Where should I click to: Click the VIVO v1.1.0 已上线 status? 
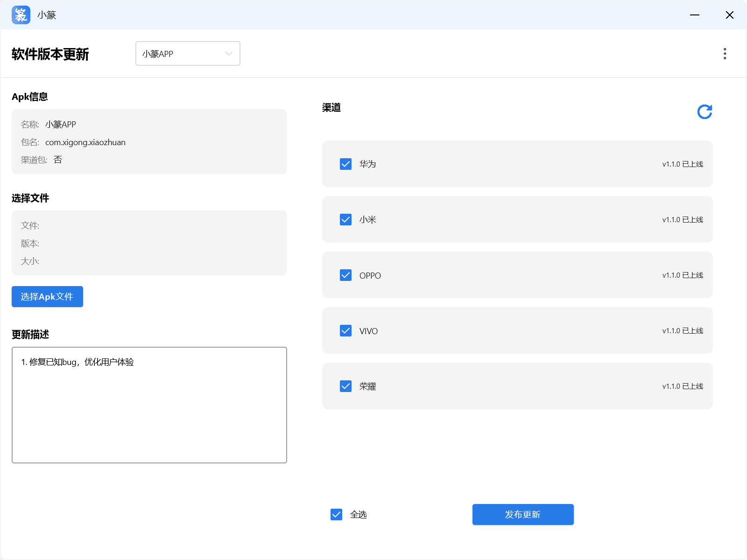683,331
